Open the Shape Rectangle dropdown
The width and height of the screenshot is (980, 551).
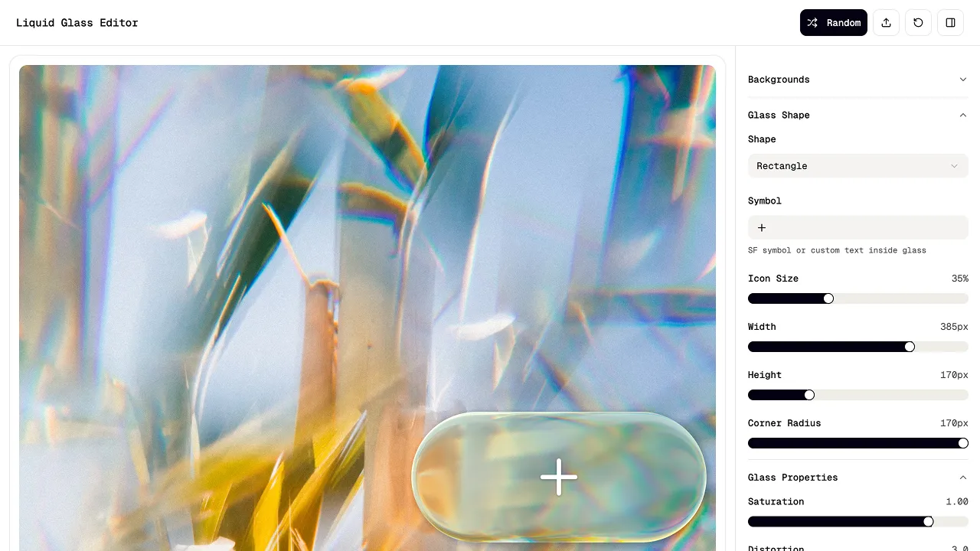(858, 166)
